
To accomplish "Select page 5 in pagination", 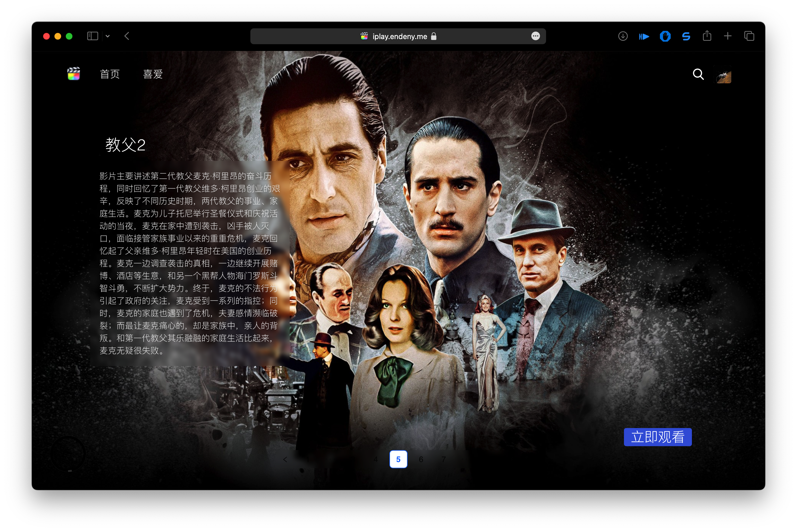I will (398, 459).
